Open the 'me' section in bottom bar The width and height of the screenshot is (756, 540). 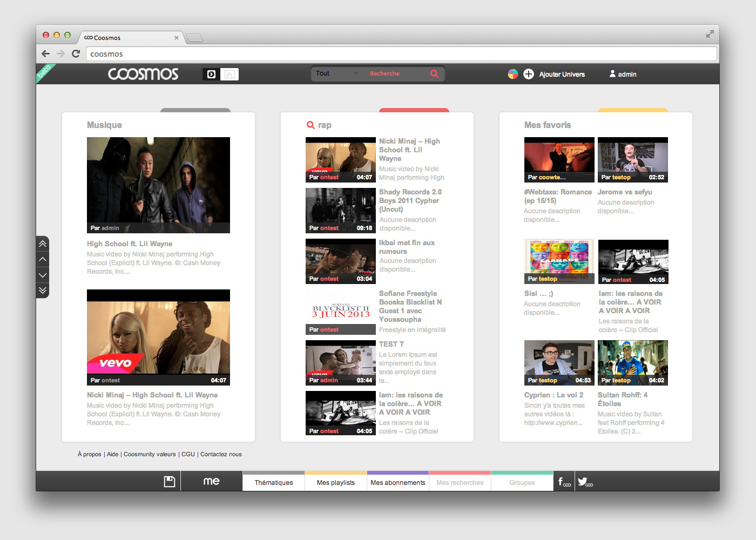[x=211, y=481]
